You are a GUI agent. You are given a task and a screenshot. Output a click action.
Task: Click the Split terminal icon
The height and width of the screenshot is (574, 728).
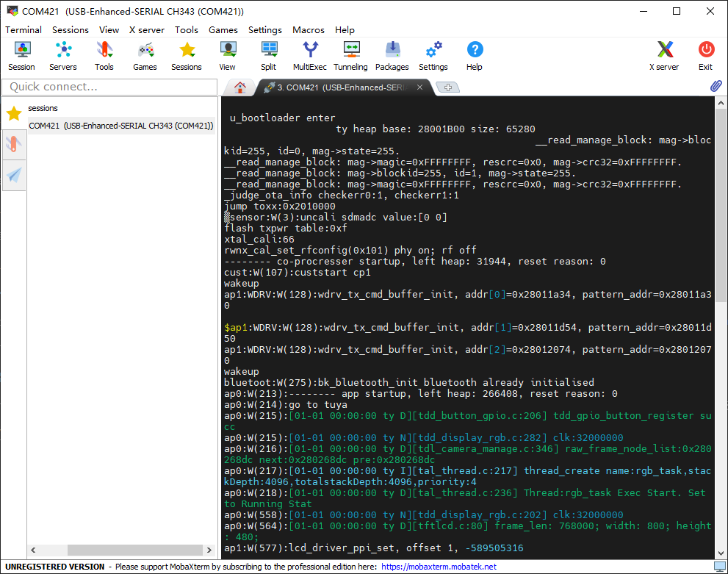268,56
